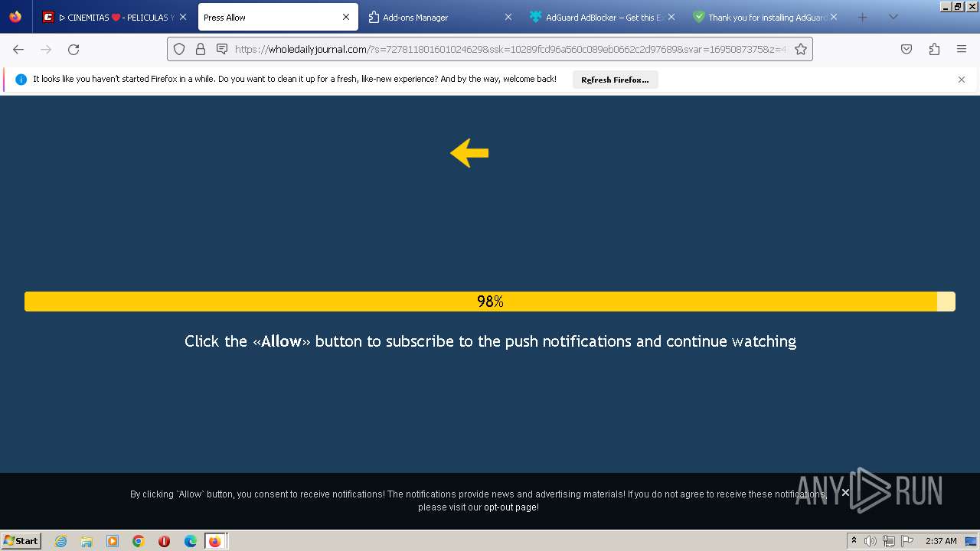
Task: Open the 2:37 AM clock
Action: pyautogui.click(x=941, y=541)
